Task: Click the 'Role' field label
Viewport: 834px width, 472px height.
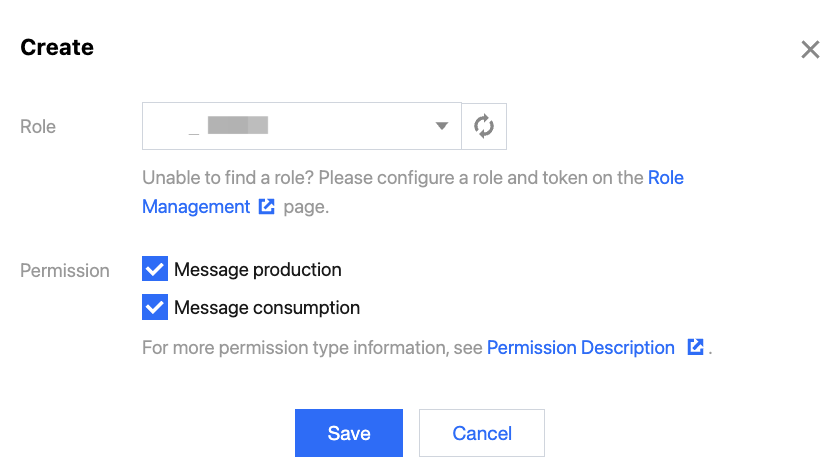Action: click(x=38, y=127)
